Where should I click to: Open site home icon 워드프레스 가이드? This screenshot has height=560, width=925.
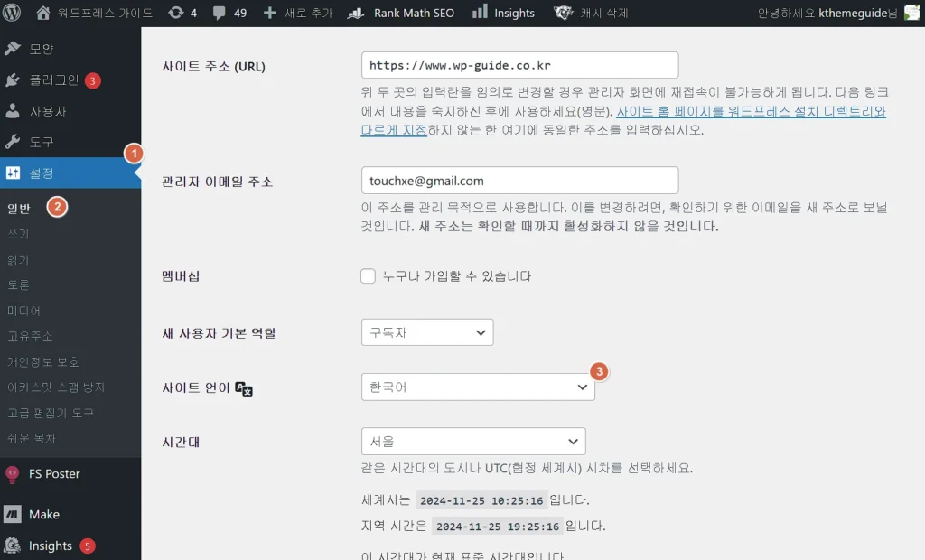pyautogui.click(x=43, y=13)
